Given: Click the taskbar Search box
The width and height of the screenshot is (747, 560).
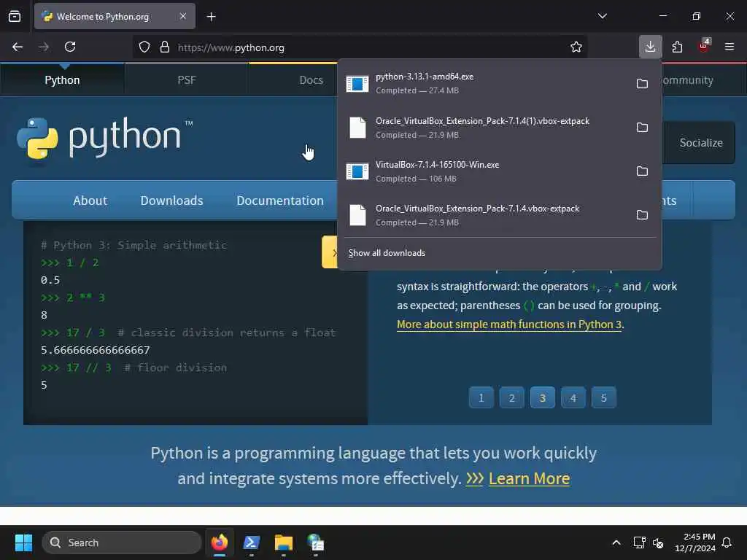Looking at the screenshot, I should 122,542.
